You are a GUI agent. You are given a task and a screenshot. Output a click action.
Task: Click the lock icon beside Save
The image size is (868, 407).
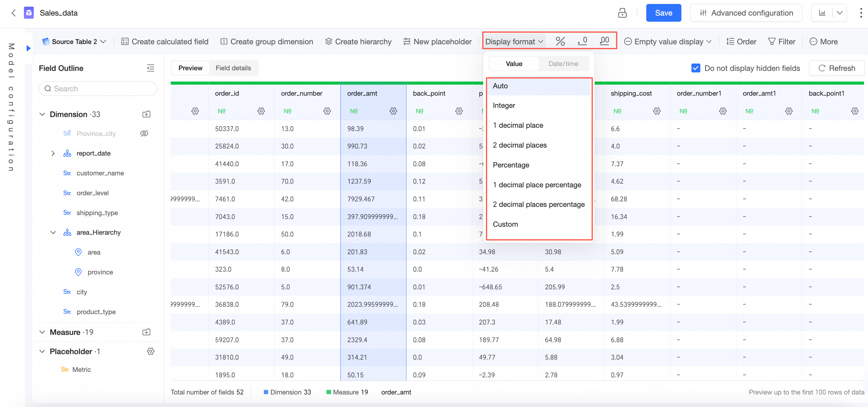pyautogui.click(x=622, y=13)
